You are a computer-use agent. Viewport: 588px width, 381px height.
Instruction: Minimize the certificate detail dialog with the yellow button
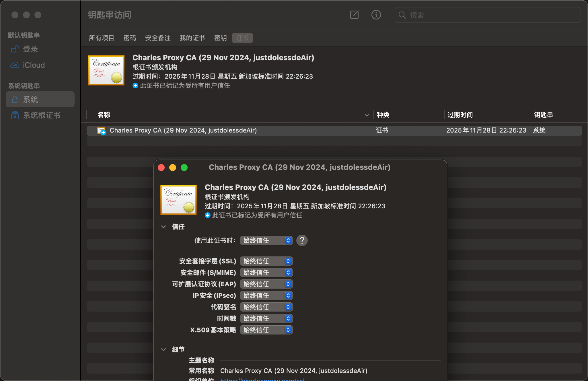[x=173, y=168]
